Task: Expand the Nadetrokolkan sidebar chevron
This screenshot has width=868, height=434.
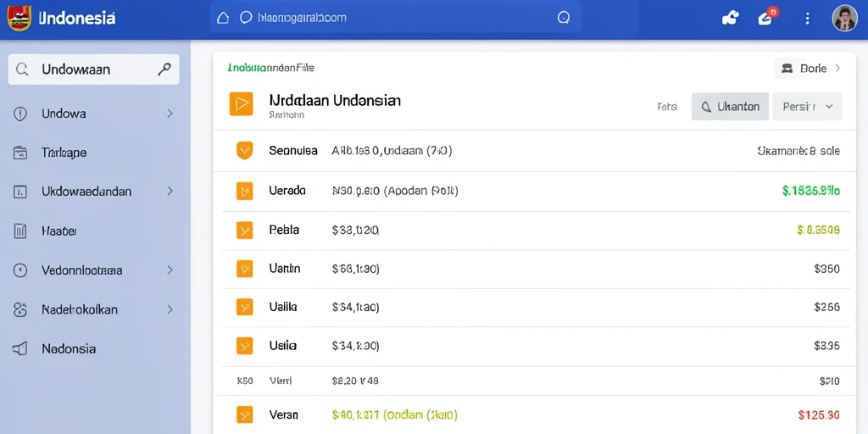Action: [x=170, y=309]
